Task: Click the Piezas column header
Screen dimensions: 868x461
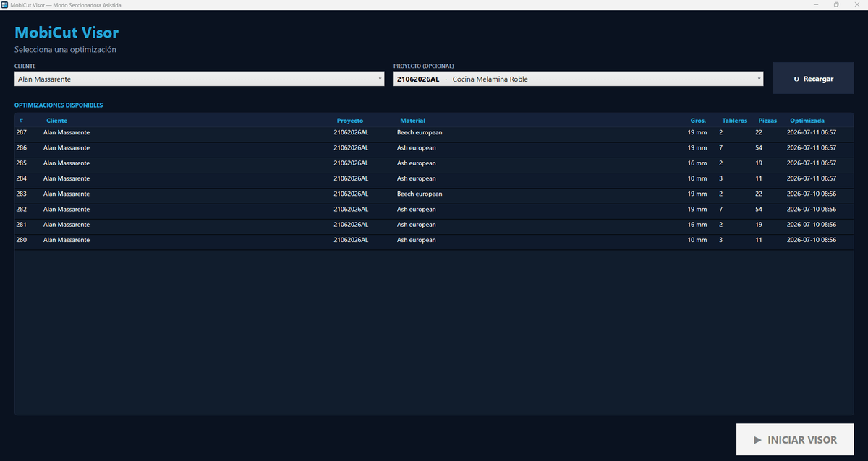Action: (x=767, y=121)
